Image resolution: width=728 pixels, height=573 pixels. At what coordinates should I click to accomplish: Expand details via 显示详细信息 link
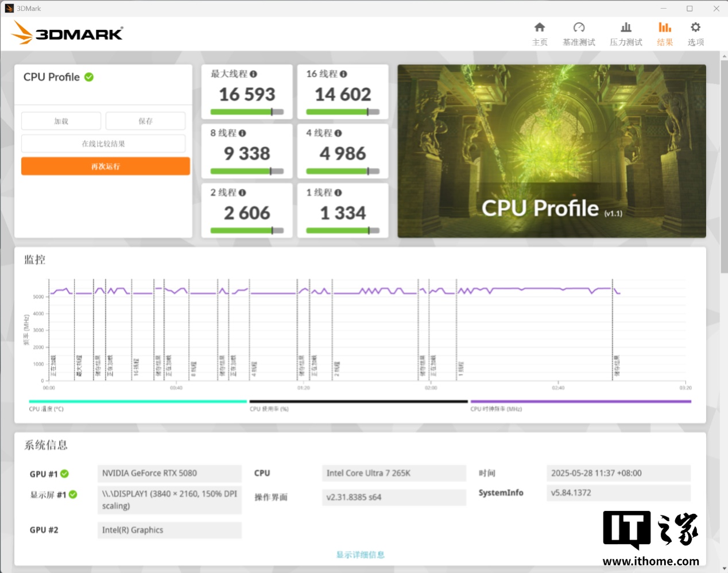(360, 555)
